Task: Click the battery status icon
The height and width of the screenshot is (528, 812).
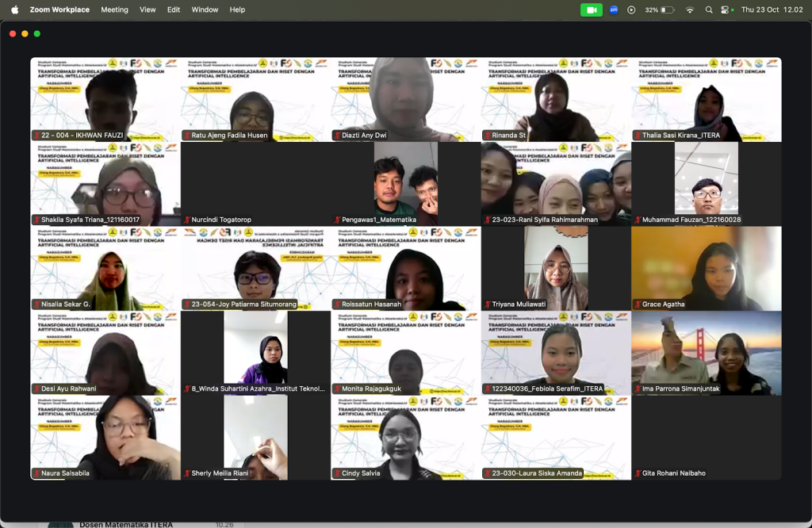Action: [668, 10]
